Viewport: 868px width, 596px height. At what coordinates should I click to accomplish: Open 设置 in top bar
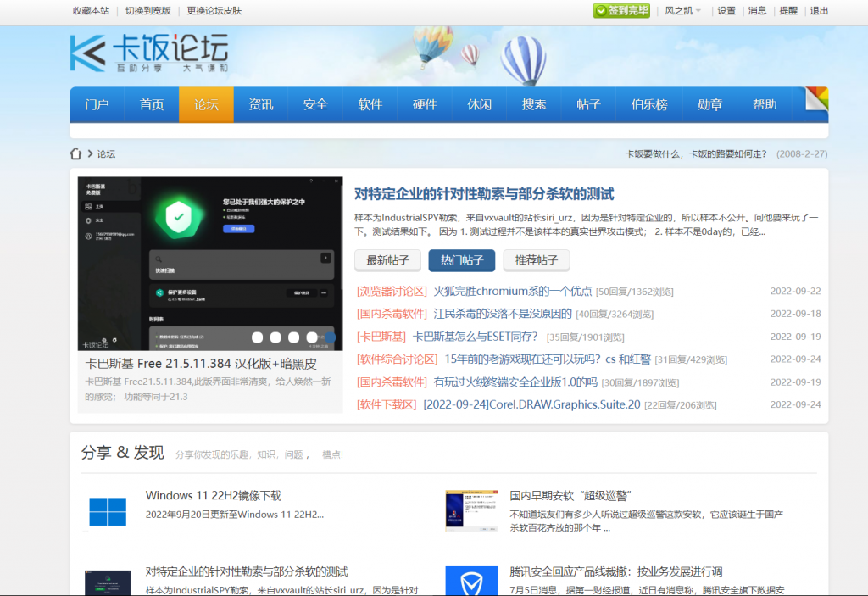point(726,10)
